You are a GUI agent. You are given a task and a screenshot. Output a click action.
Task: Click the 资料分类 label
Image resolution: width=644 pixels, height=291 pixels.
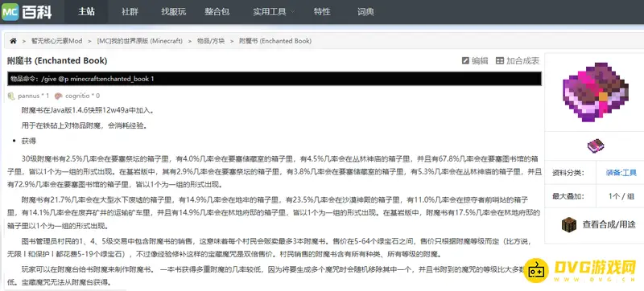tap(568, 173)
